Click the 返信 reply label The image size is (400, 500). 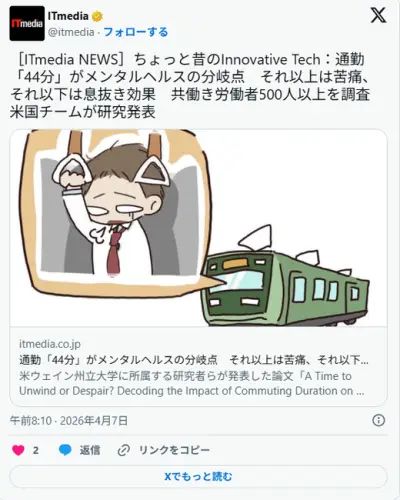[90, 450]
